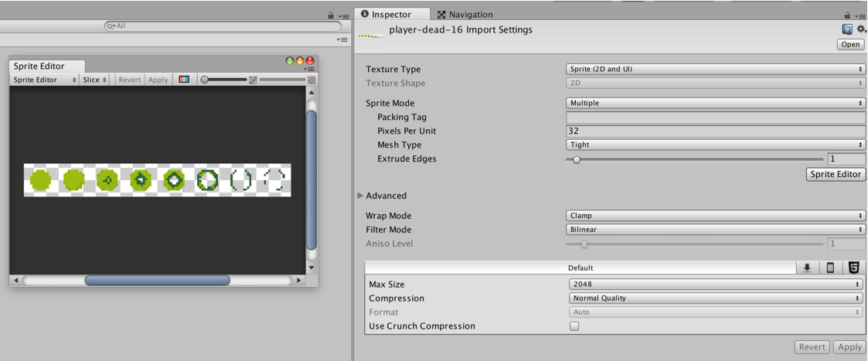The width and height of the screenshot is (868, 361).
Task: Enable Use Crunch Compression checkbox
Action: click(x=574, y=326)
